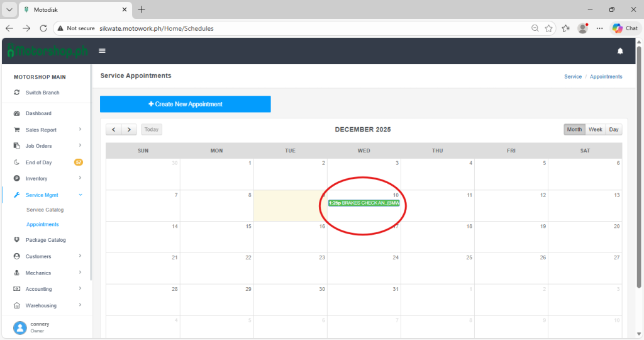Open the Service Catalog submenu item
Image resolution: width=644 pixels, height=340 pixels.
[x=45, y=210]
